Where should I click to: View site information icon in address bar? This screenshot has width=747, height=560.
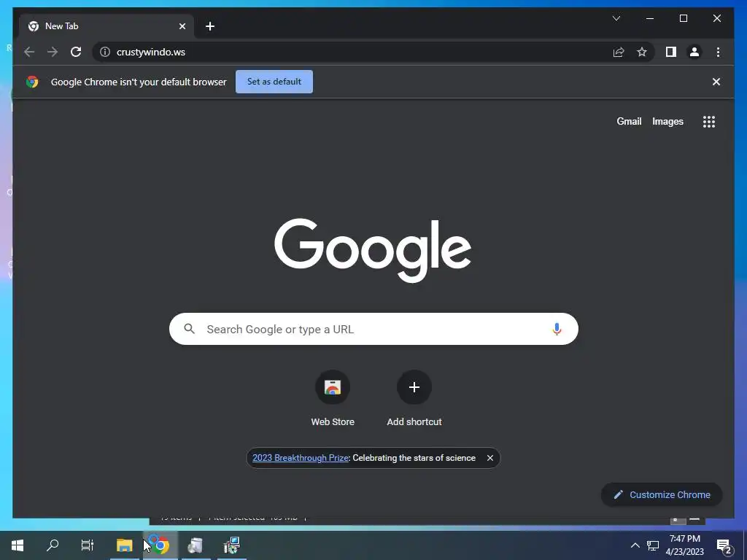[x=105, y=52]
